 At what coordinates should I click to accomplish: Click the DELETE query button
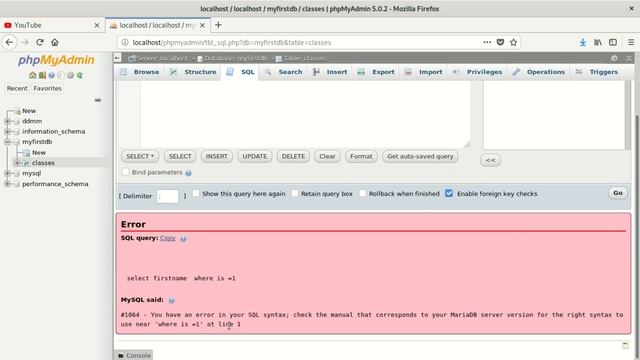point(293,157)
